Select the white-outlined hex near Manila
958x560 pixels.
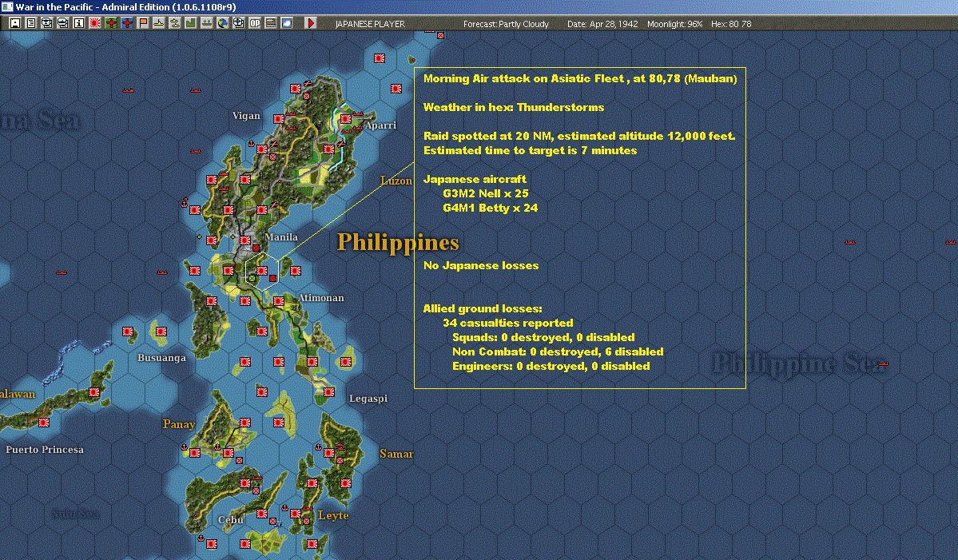tap(262, 271)
